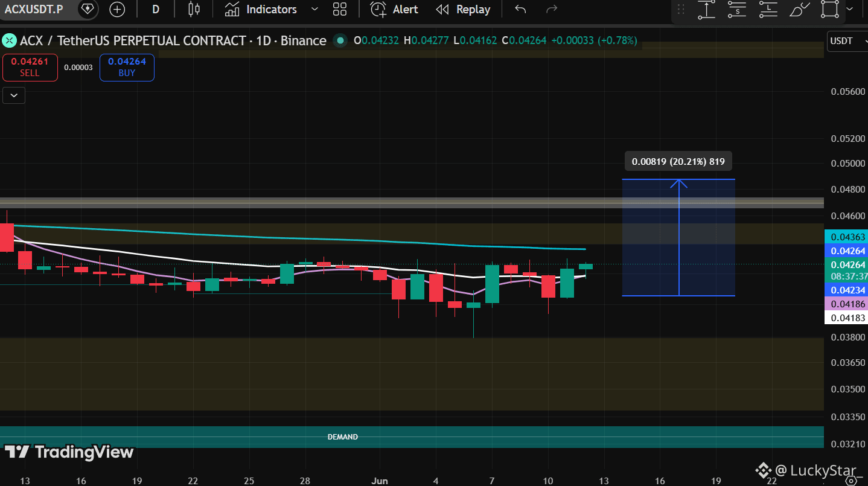Select the DEMAND zone label
The width and height of the screenshot is (868, 486).
[x=342, y=436]
